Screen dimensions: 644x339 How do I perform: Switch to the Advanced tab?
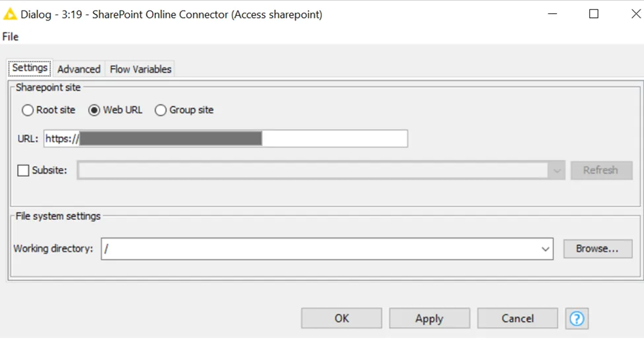point(79,69)
